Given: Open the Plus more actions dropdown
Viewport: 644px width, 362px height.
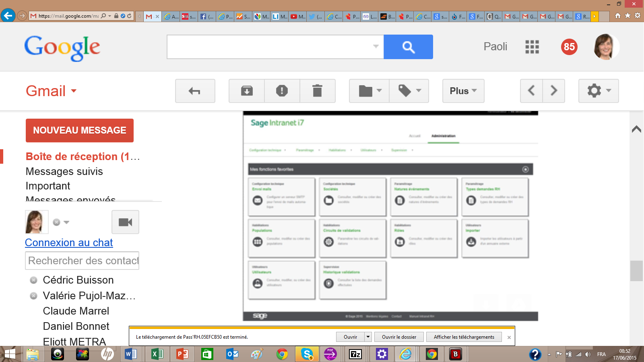Looking at the screenshot, I should click(x=463, y=91).
